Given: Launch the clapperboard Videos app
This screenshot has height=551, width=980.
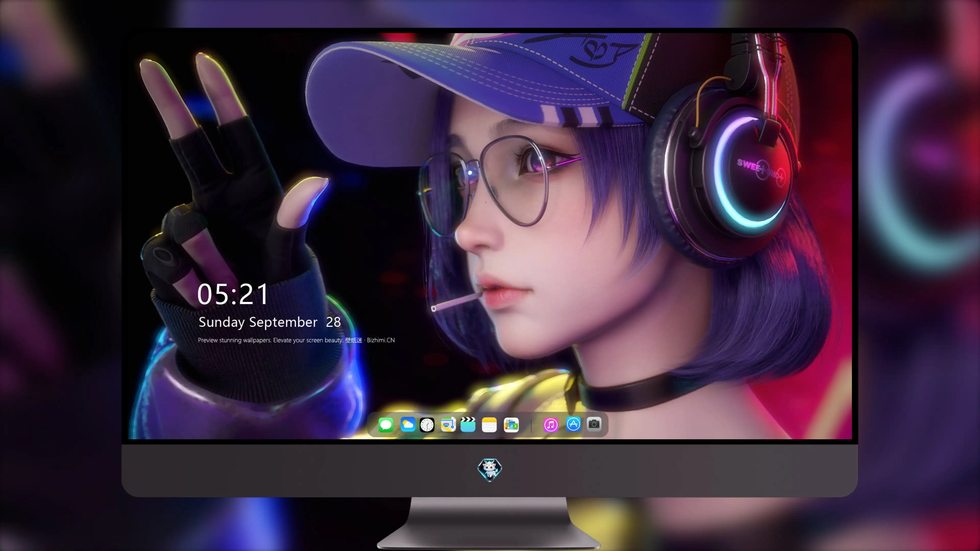Looking at the screenshot, I should coord(468,424).
